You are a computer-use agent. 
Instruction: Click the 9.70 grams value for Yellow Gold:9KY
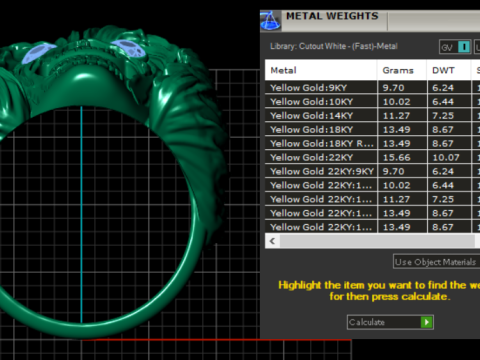click(393, 88)
